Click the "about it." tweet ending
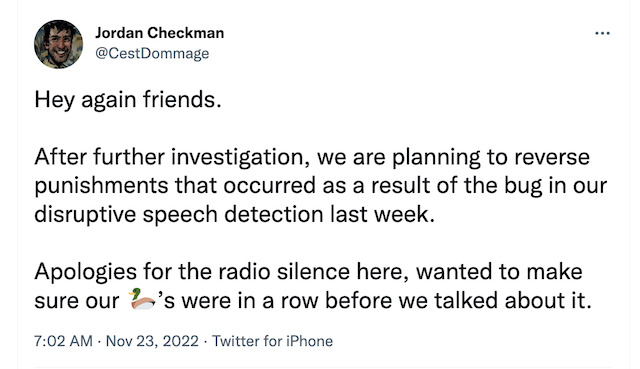 [x=548, y=301]
